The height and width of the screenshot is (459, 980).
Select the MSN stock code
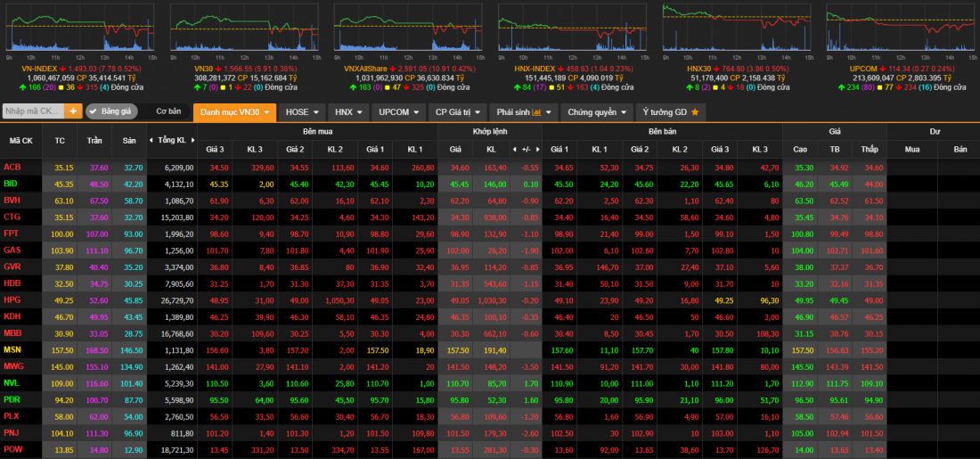coord(12,349)
